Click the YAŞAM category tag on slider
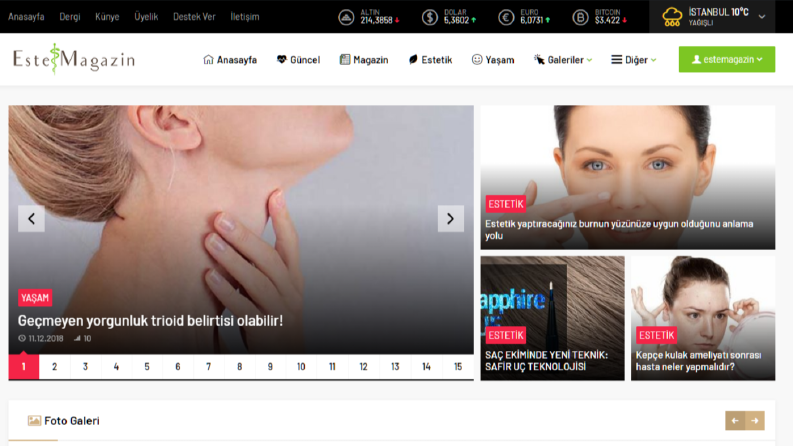Screen dimensions: 793x446 pos(35,298)
